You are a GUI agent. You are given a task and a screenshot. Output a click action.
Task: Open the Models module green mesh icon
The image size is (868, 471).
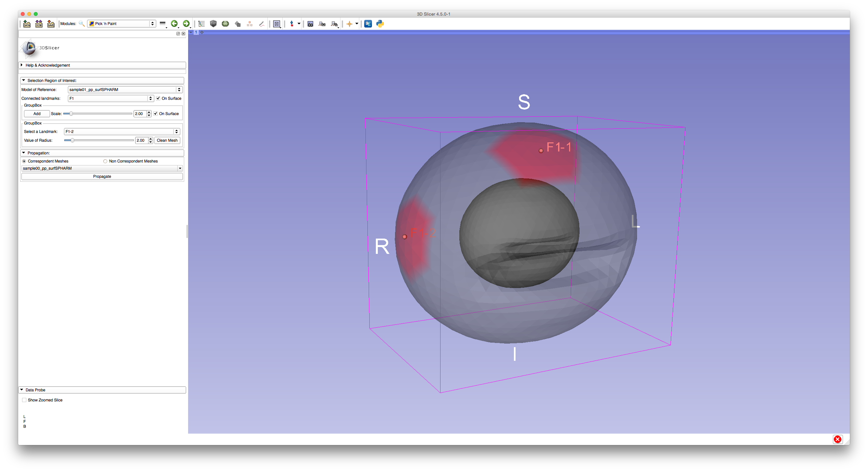click(225, 24)
